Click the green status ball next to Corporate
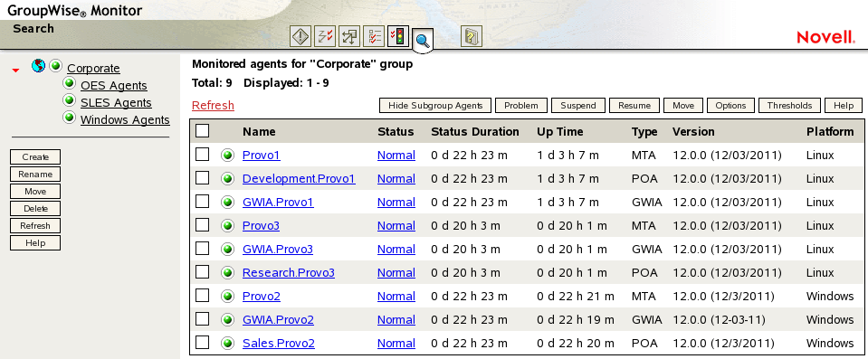The height and width of the screenshot is (359, 868). click(x=55, y=66)
